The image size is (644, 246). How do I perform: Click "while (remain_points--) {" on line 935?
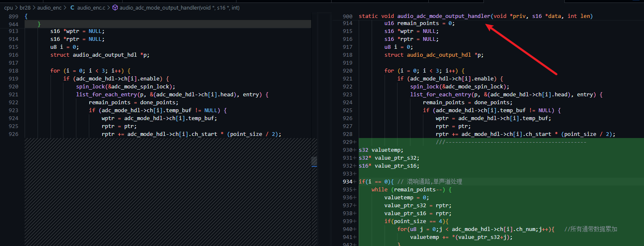tap(412, 190)
